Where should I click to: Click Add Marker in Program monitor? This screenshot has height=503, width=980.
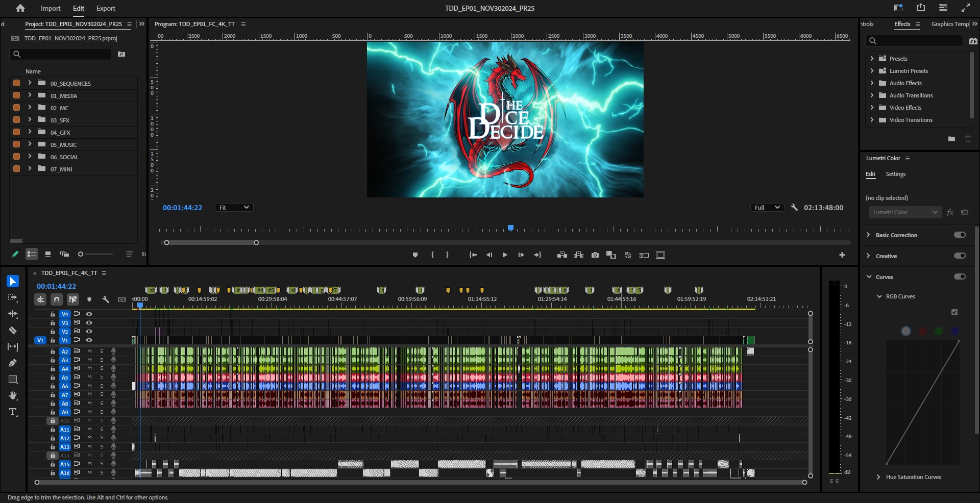tap(415, 255)
